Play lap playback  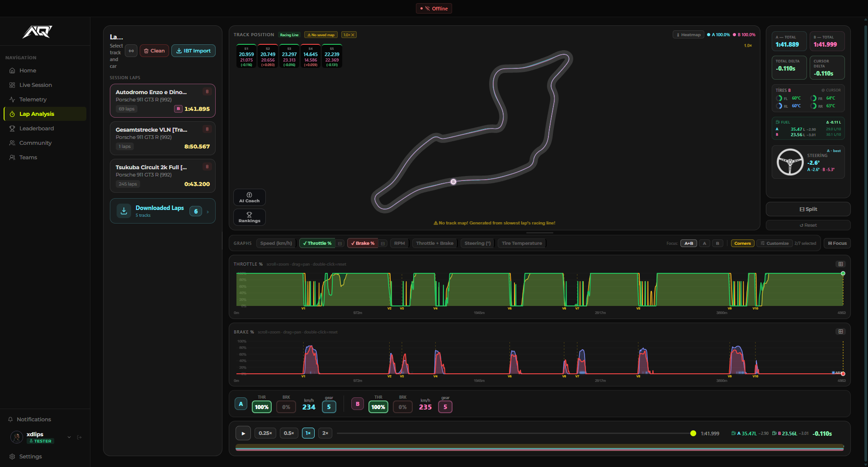[x=243, y=434]
